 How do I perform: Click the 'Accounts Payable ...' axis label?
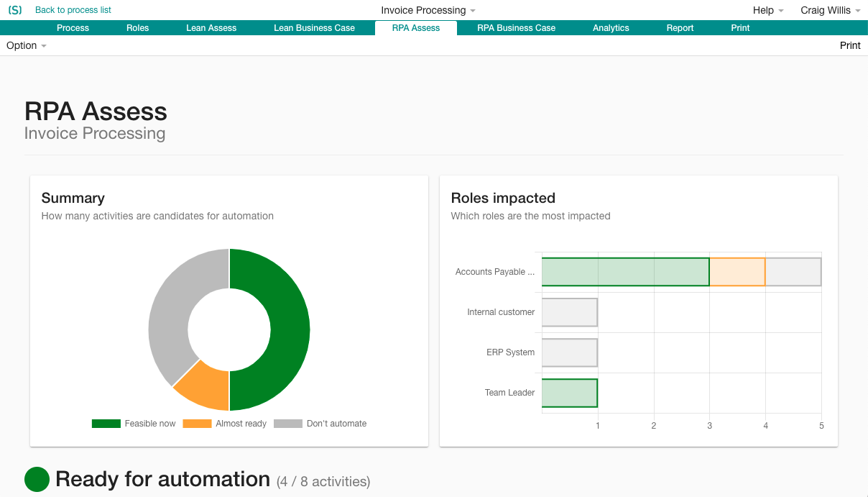(x=495, y=272)
